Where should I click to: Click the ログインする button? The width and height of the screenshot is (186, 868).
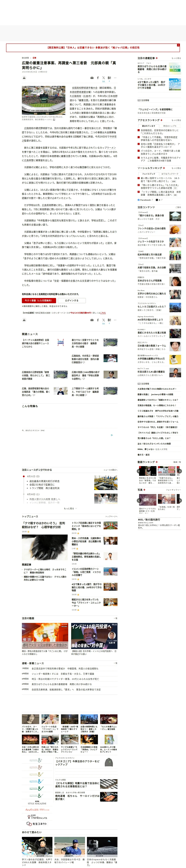pyautogui.click(x=72, y=301)
